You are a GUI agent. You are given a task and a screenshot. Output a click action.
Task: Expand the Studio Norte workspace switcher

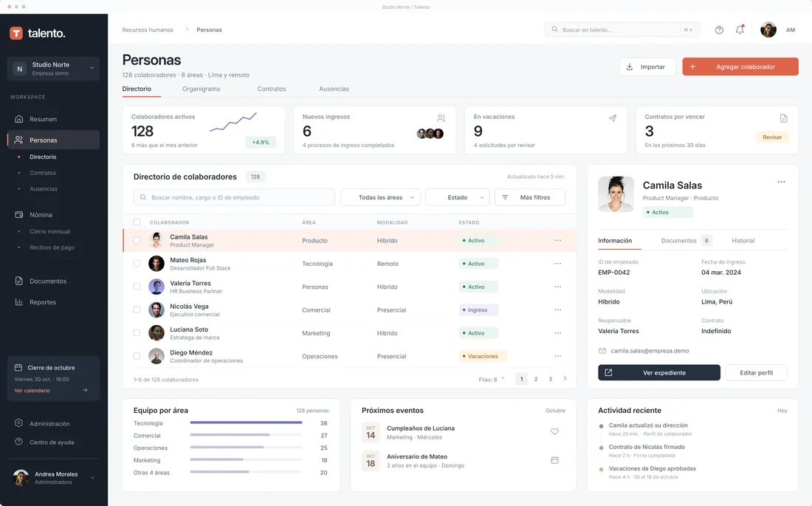tap(53, 69)
